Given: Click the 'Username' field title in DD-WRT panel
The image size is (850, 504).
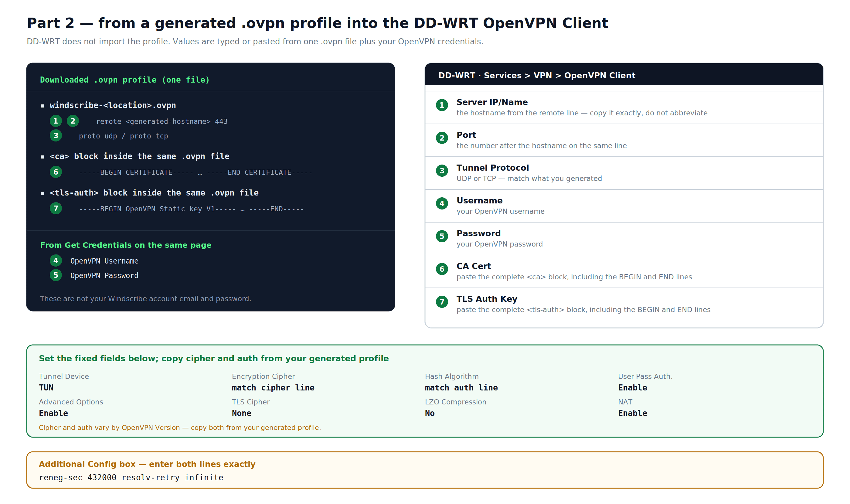Looking at the screenshot, I should point(480,200).
